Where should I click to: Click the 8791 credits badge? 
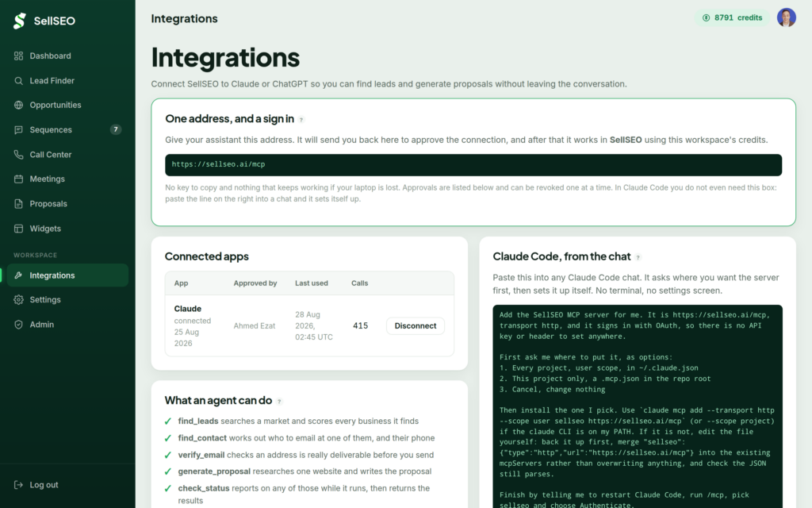732,17
